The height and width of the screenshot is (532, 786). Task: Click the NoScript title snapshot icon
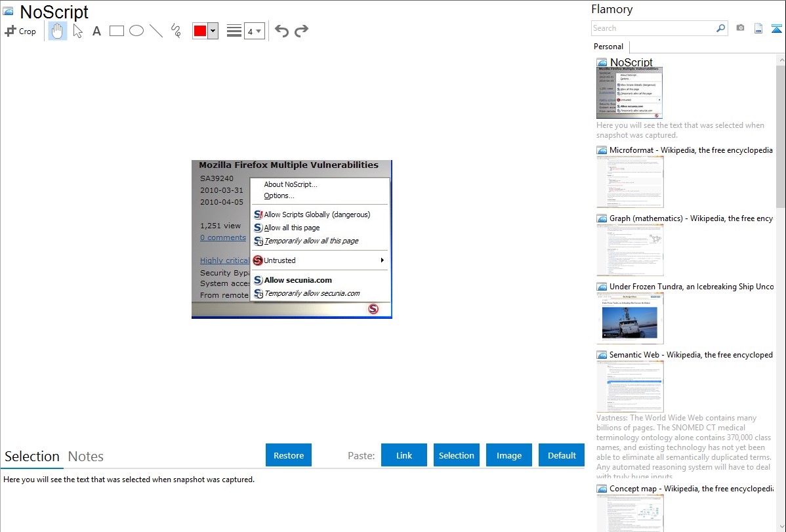click(9, 12)
